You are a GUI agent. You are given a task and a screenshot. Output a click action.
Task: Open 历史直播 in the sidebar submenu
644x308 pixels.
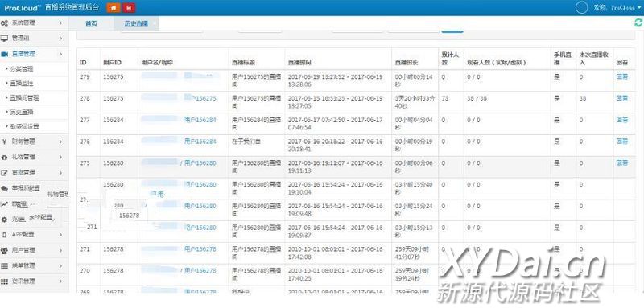(22, 112)
